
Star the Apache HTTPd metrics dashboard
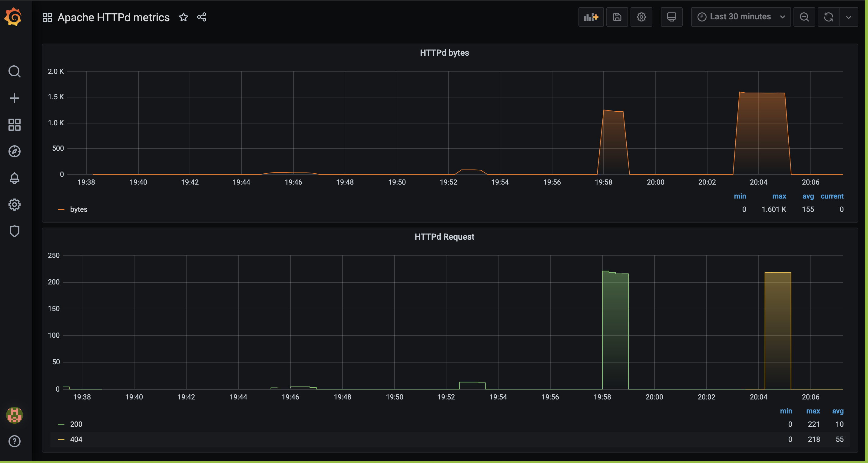click(x=183, y=17)
